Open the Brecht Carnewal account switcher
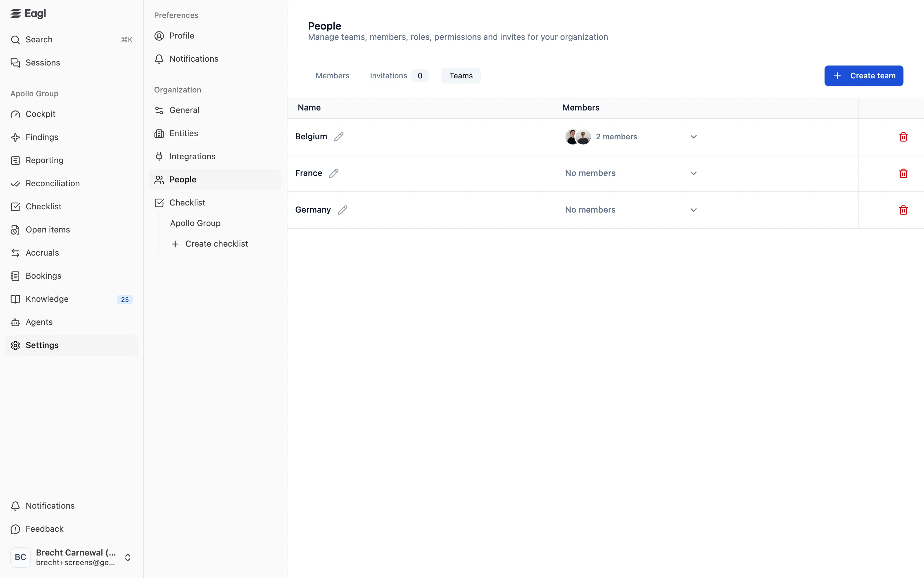Screen dimensions: 924x578 [x=72, y=557]
